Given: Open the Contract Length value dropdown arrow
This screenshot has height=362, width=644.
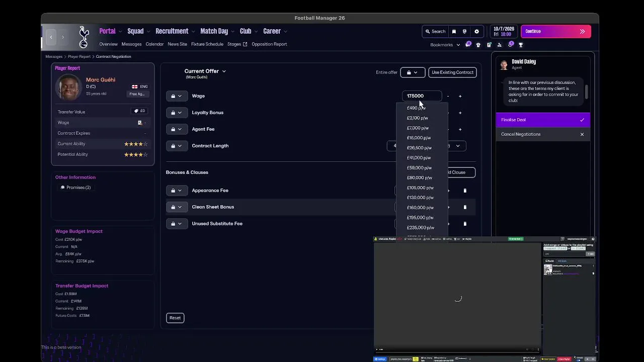Looking at the screenshot, I should click(x=458, y=146).
